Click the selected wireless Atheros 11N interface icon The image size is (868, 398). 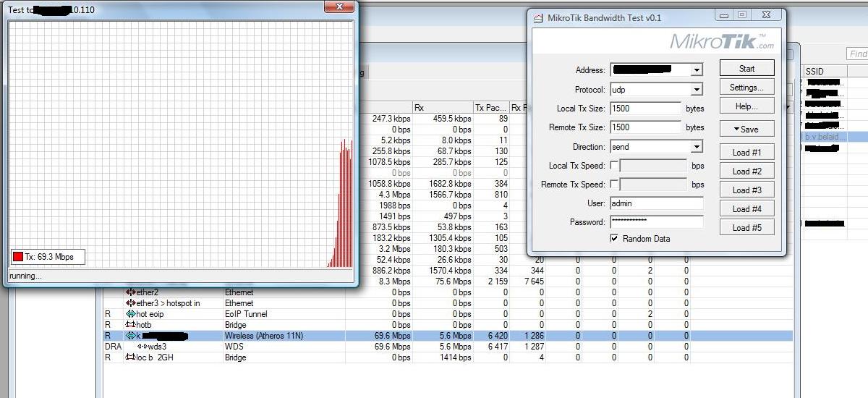click(x=131, y=336)
